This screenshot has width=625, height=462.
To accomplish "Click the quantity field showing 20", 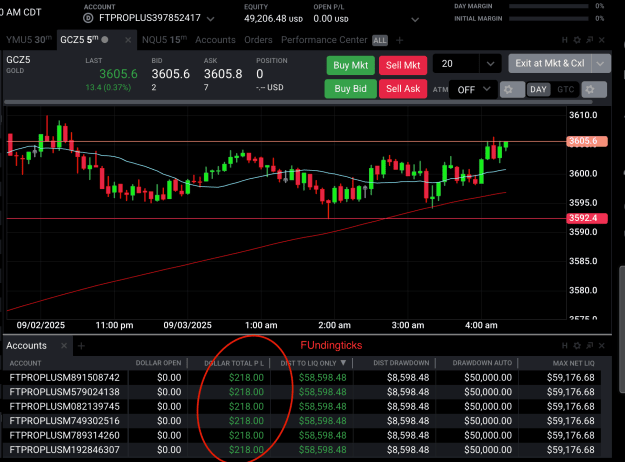I will tap(456, 64).
